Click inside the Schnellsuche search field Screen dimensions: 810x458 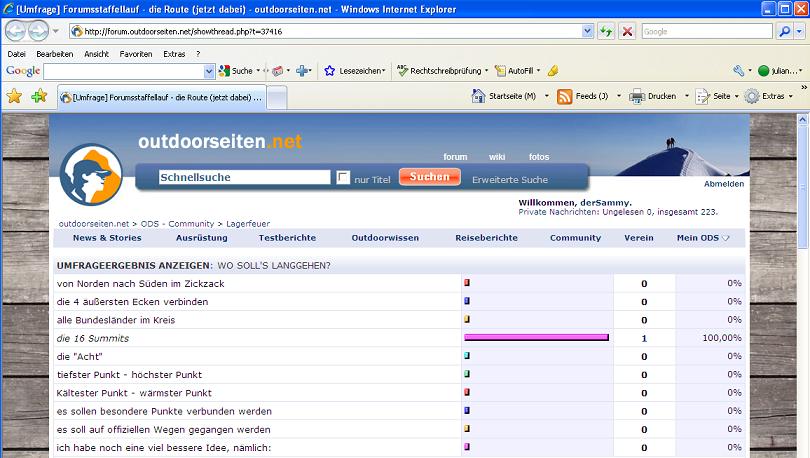pos(244,177)
